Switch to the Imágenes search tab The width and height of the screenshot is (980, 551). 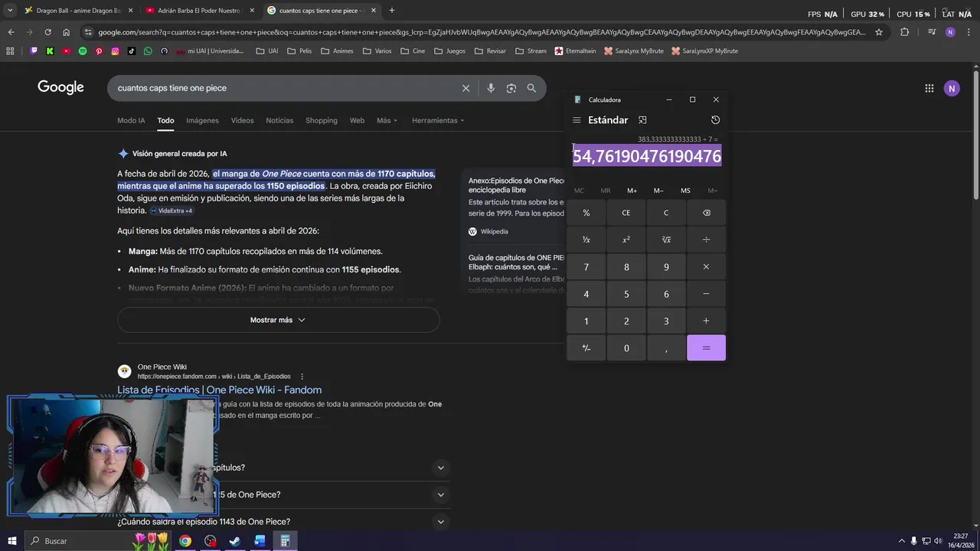(202, 120)
